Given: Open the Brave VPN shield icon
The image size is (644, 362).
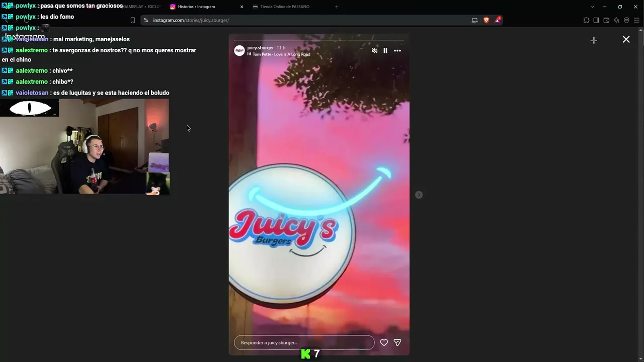Looking at the screenshot, I should (x=626, y=20).
